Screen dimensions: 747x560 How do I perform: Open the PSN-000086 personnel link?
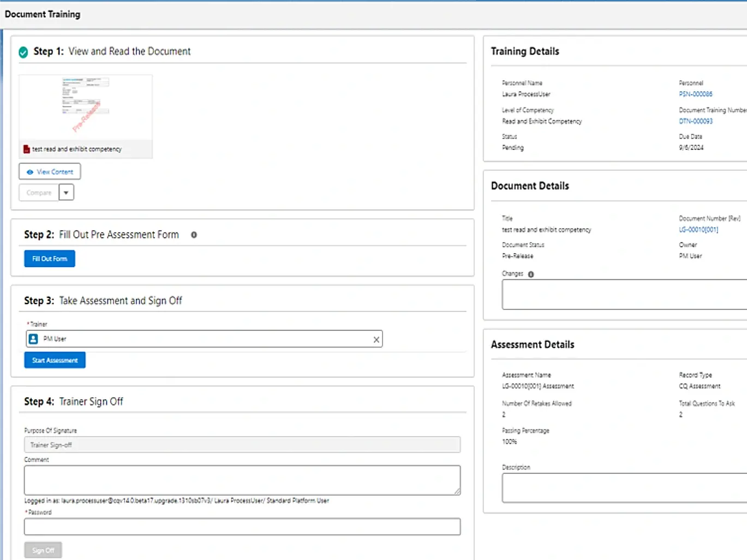(x=696, y=94)
